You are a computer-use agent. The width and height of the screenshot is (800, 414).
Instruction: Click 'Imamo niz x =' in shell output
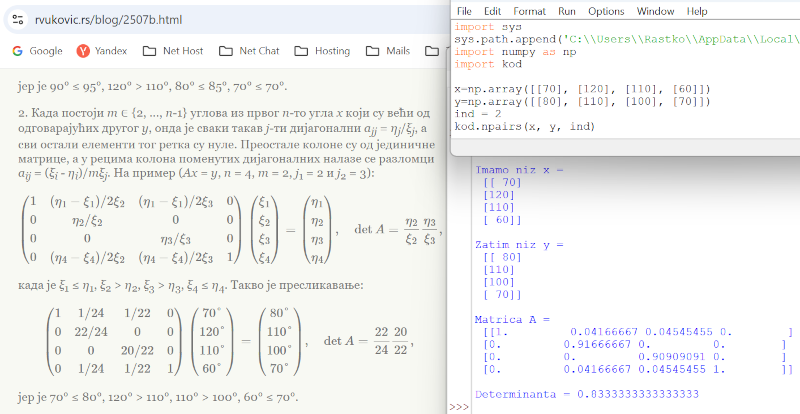coord(519,170)
